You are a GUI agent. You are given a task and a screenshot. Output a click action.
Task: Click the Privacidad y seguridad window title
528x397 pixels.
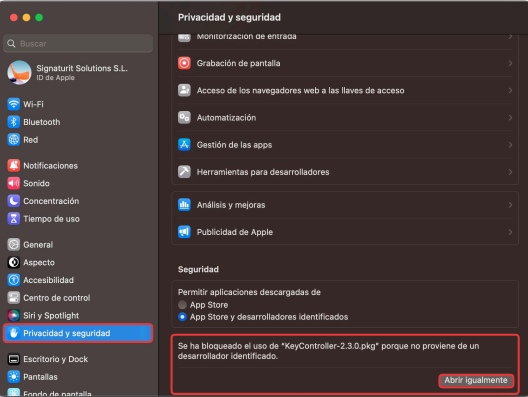click(x=229, y=18)
